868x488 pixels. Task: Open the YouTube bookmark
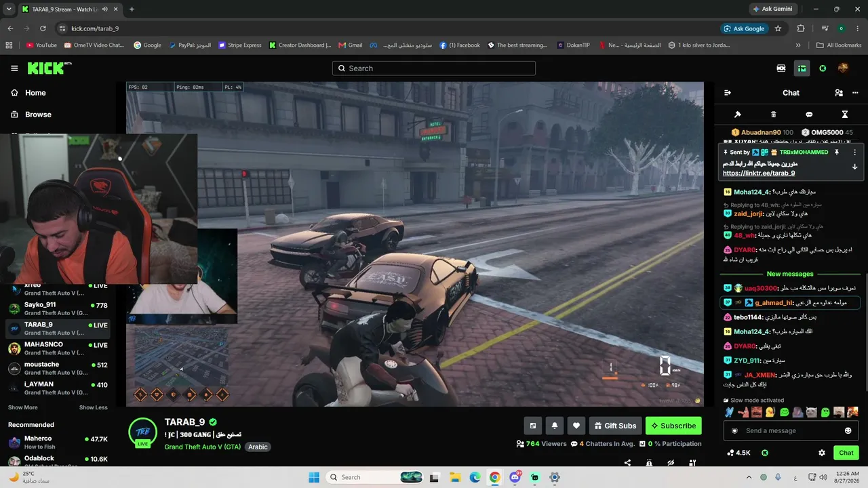click(41, 45)
